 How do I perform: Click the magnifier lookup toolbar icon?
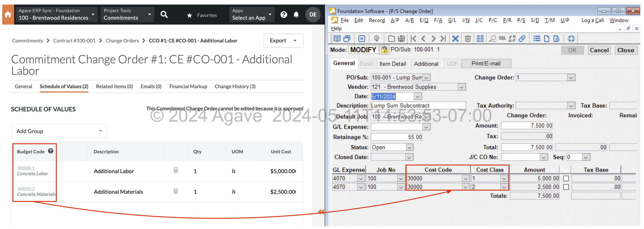(x=492, y=39)
